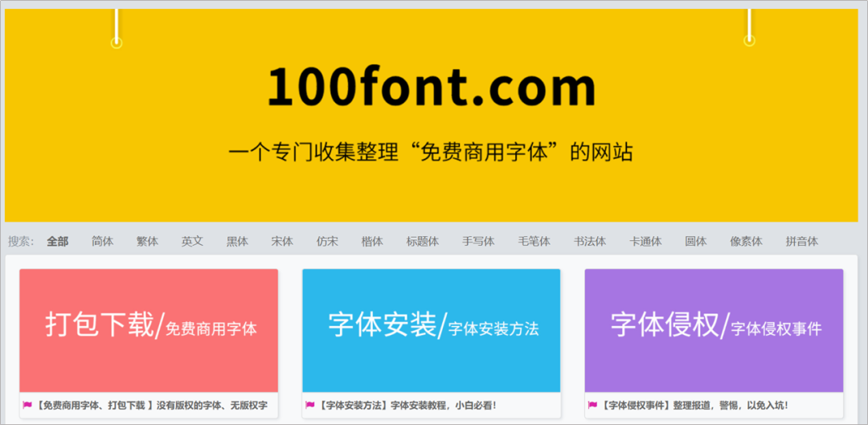Viewport: 868px width, 425px height.
Task: Show 像素体 fonts
Action: (x=747, y=241)
